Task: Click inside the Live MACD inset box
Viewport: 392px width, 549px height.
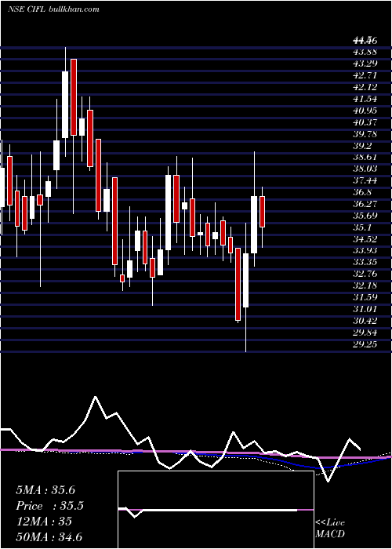Action: [216, 510]
